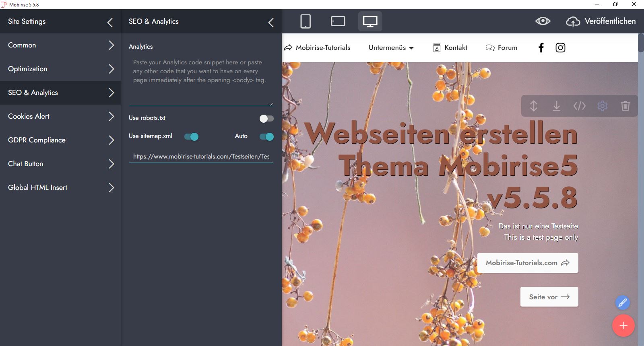Click the Site Settings panel title
Image resolution: width=644 pixels, height=346 pixels.
pos(27,22)
